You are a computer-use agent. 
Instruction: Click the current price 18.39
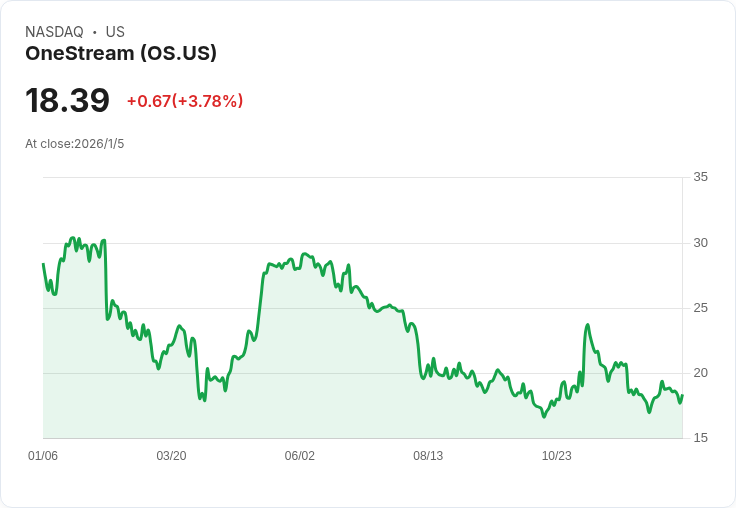click(67, 101)
